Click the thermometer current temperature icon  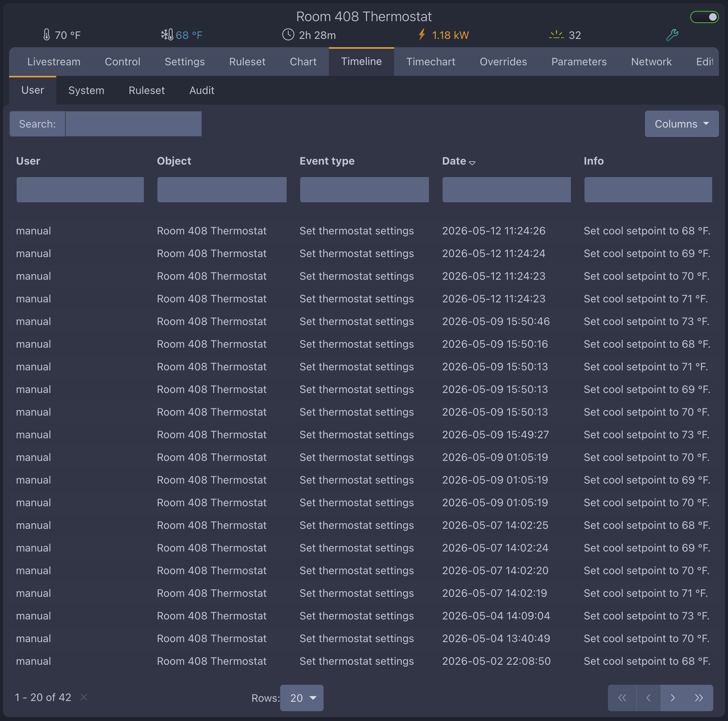coord(46,35)
